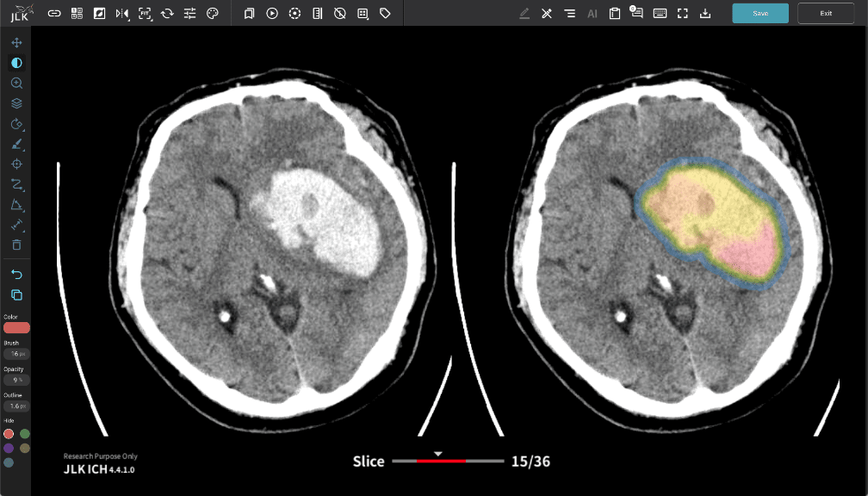Hide the green label circle

click(25, 434)
